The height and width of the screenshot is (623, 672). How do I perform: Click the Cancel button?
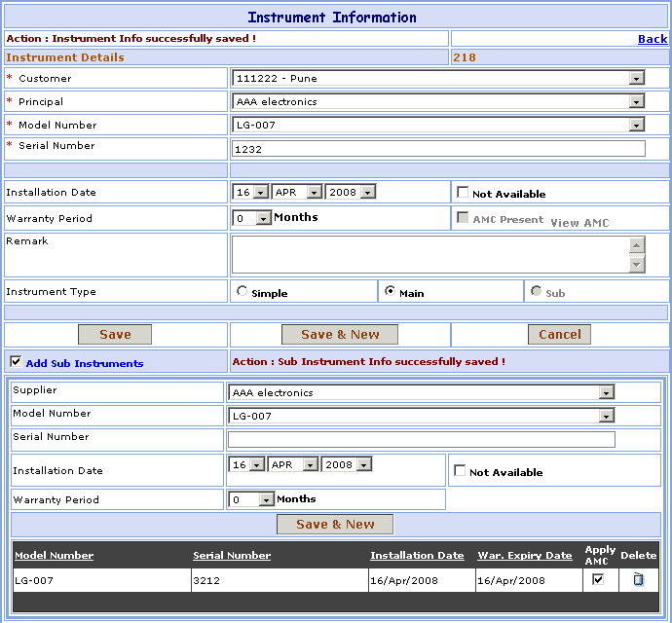pos(559,334)
